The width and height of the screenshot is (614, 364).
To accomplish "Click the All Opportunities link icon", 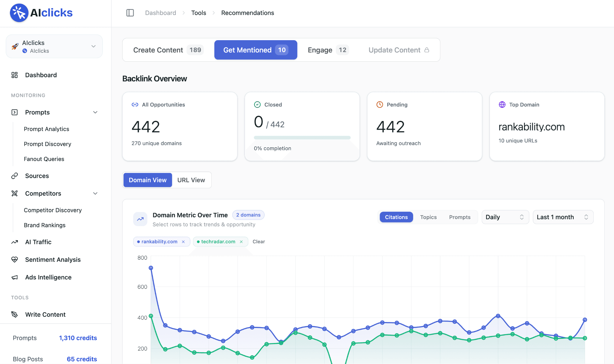I will pos(135,105).
